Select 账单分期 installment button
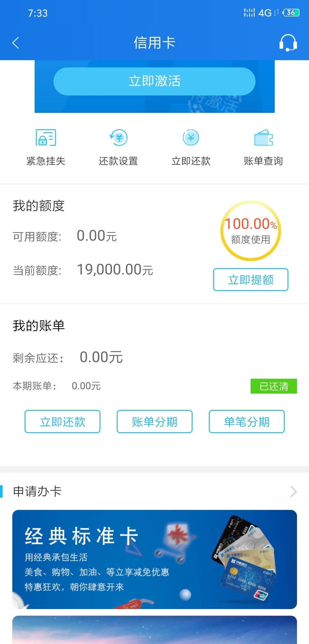This screenshot has width=309, height=644. click(154, 421)
